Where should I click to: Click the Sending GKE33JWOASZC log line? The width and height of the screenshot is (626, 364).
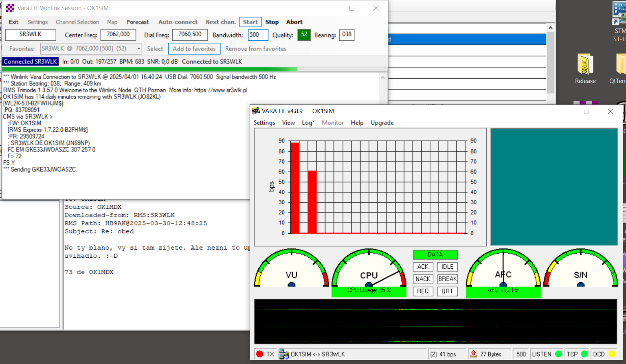[40, 169]
